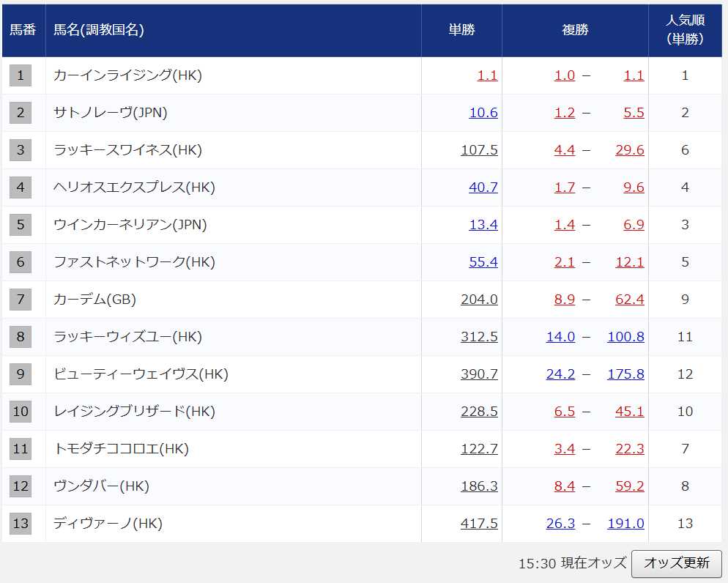Click win odds 390.7 for ビューティーウェイヴス
The image size is (728, 583).
479,374
